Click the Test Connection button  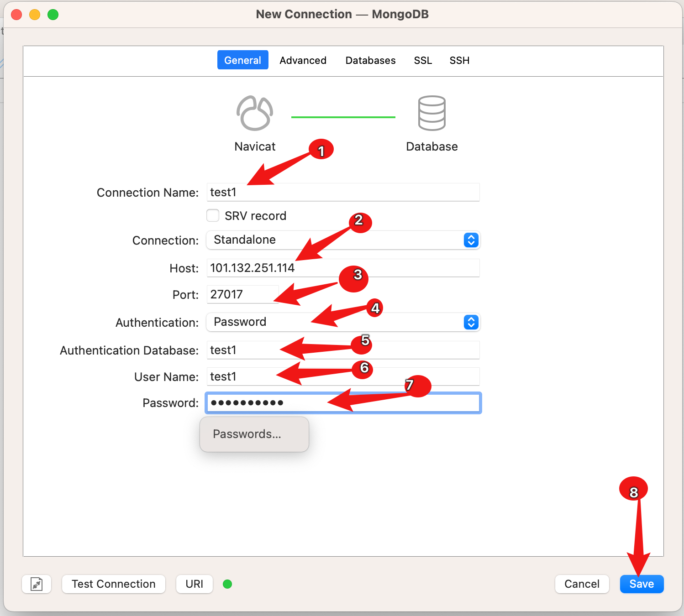pyautogui.click(x=114, y=584)
